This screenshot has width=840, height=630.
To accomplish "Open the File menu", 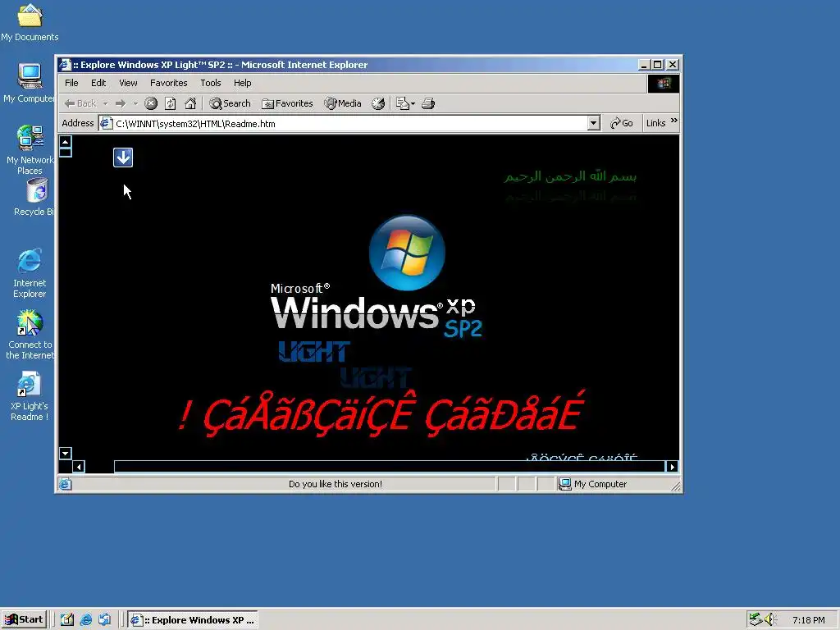I will pos(71,83).
